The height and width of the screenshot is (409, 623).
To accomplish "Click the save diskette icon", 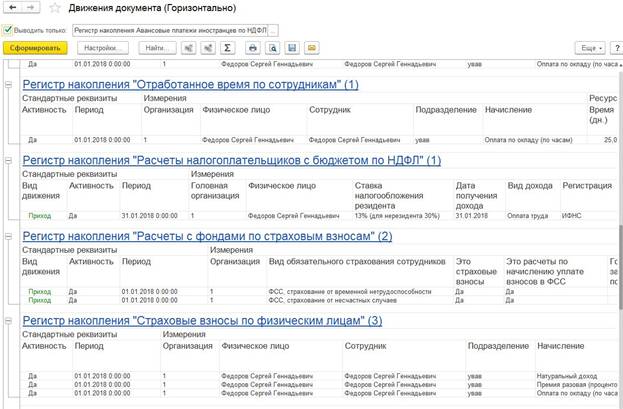I will pyautogui.click(x=291, y=47).
